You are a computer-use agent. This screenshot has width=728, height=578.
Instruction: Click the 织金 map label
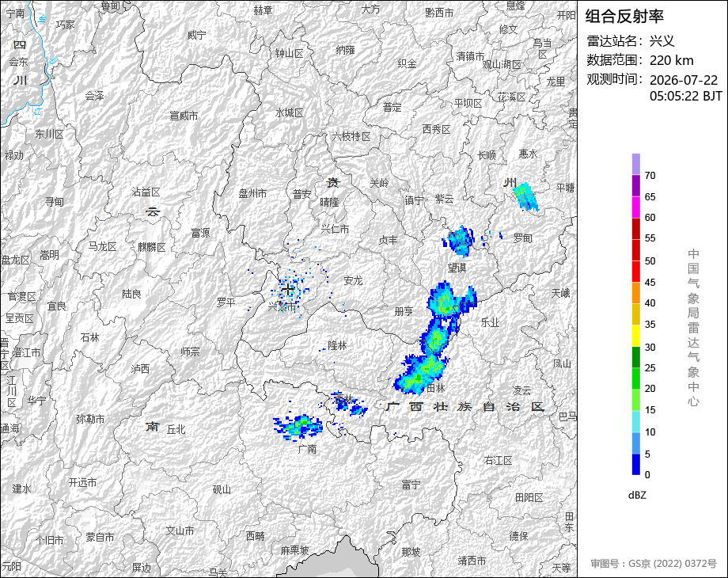click(407, 63)
